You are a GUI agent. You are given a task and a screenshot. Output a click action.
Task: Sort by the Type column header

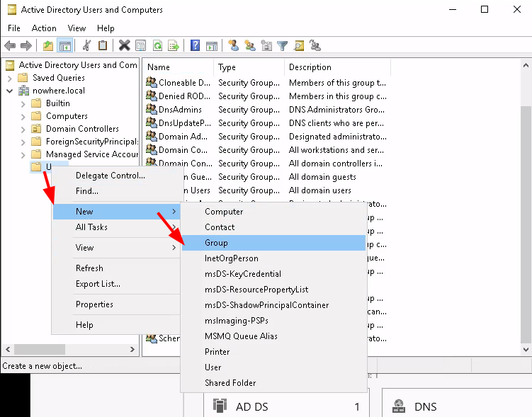pos(249,67)
